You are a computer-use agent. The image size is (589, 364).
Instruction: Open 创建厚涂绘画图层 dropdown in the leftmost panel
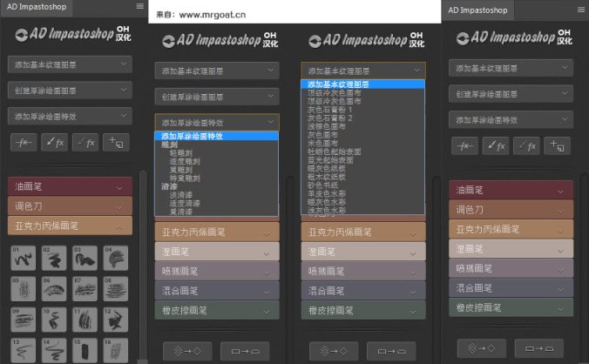pyautogui.click(x=70, y=90)
